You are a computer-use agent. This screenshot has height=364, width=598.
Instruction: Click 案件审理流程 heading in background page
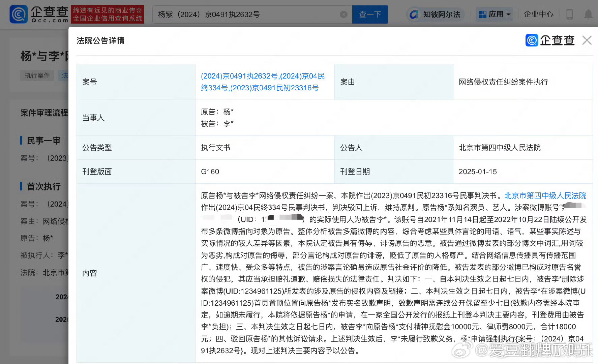tap(44, 113)
